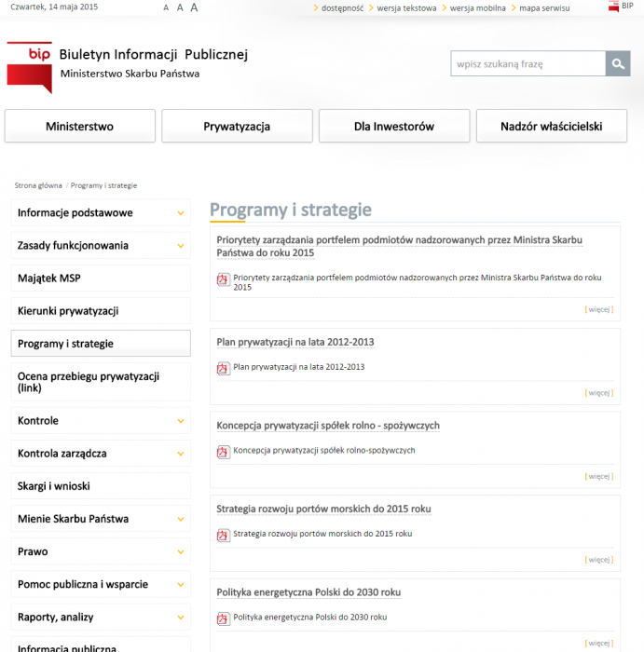Open Plan prywatyzacji na lata 2012-2013 heading
The width and height of the screenshot is (644, 652).
click(295, 342)
